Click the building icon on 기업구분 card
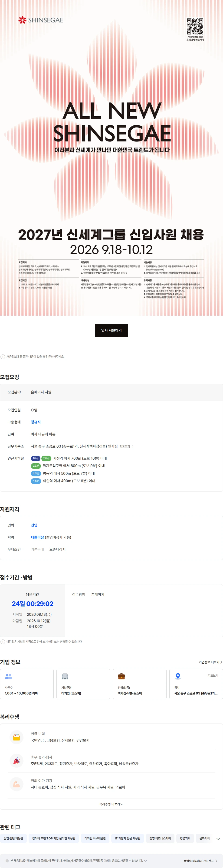The image size is (223, 868). click(65, 676)
